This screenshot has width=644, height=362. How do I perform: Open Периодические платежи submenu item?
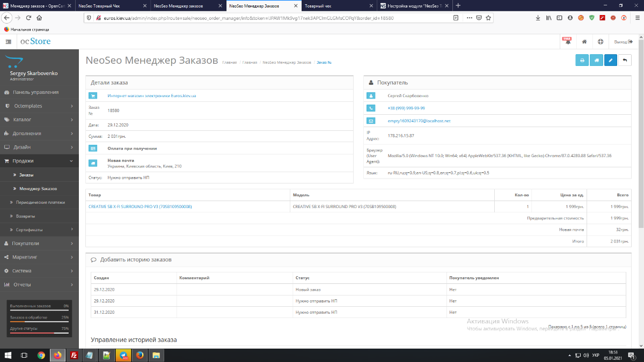(39, 202)
